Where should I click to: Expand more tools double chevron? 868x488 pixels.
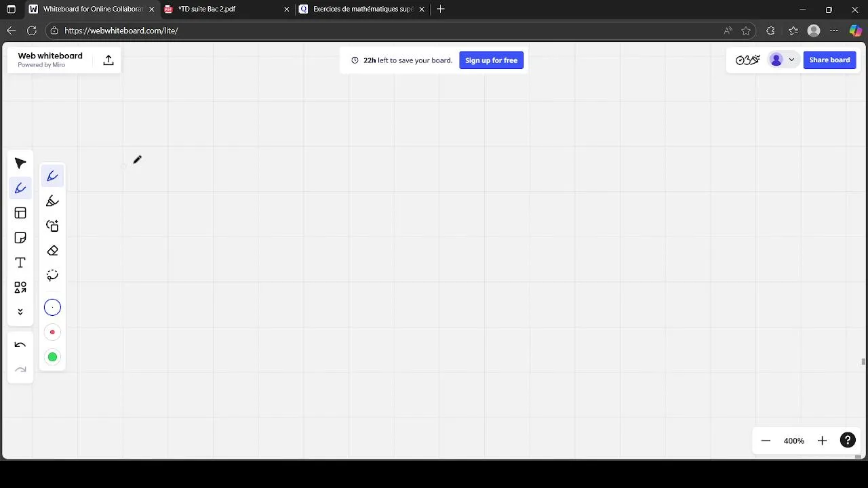click(20, 312)
